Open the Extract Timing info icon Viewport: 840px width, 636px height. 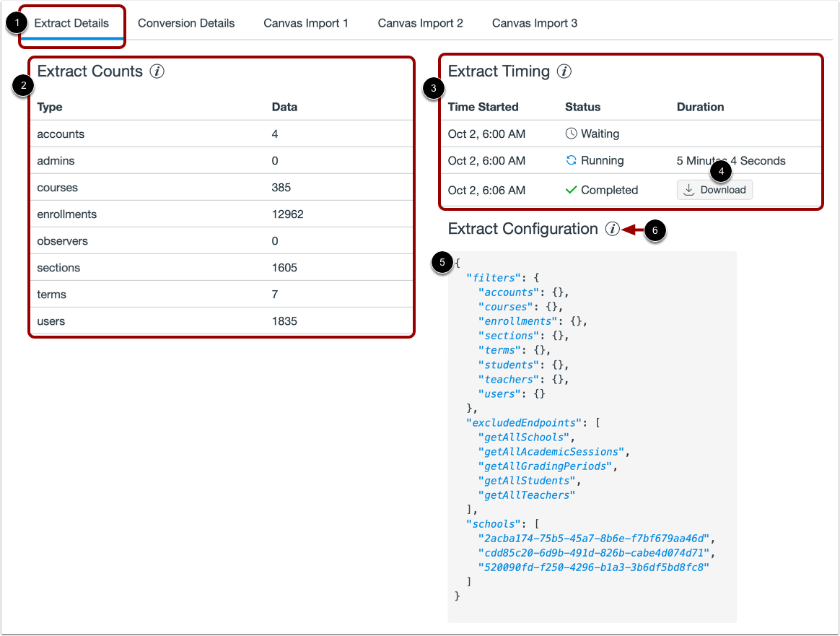(564, 71)
